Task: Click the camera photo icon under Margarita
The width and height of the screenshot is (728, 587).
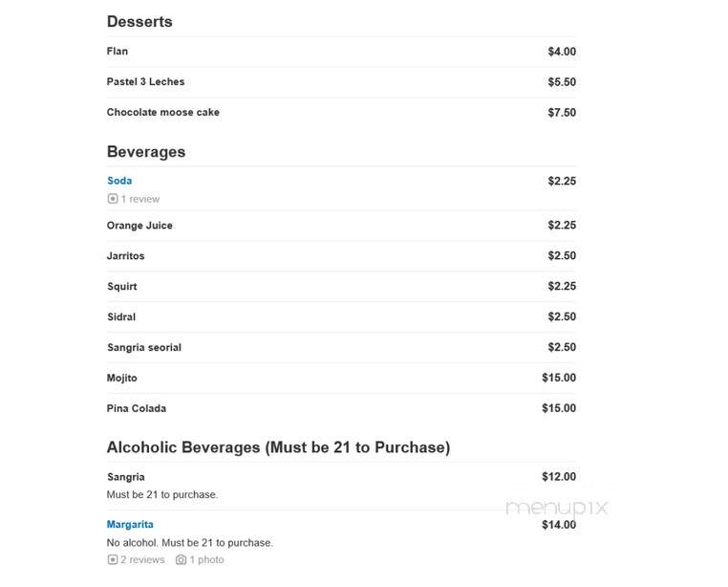Action: point(182,559)
